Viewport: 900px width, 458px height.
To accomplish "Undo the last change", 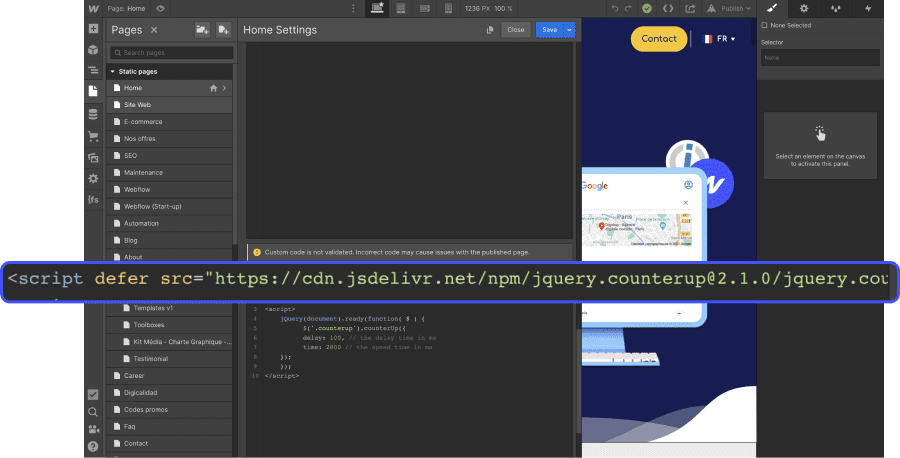I will pos(615,9).
